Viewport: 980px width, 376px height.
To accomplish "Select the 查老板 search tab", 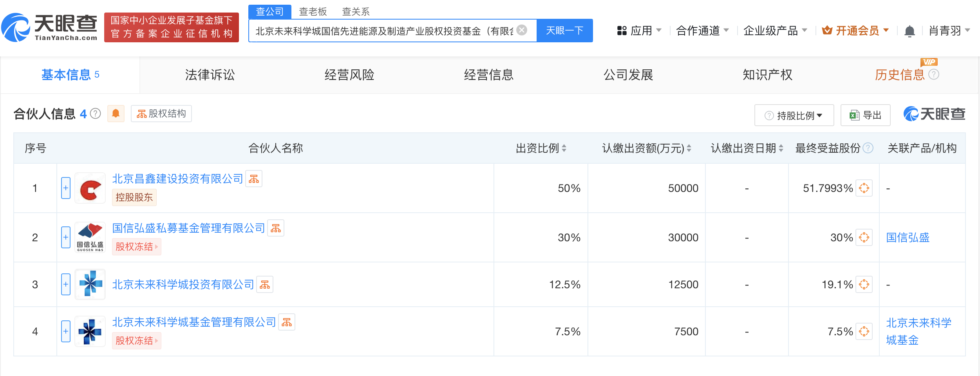I will pyautogui.click(x=313, y=12).
